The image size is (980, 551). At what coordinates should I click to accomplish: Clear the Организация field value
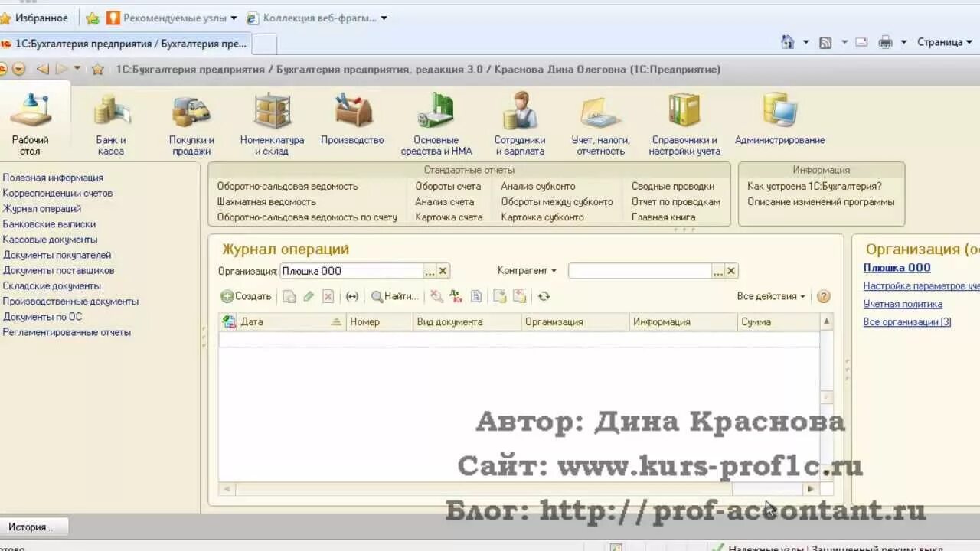(443, 271)
